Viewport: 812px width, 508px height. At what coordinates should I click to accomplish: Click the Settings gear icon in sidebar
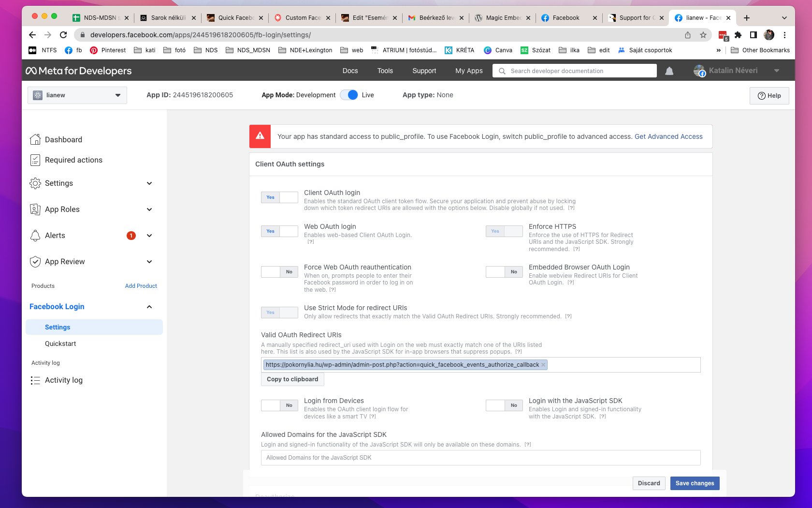(35, 183)
